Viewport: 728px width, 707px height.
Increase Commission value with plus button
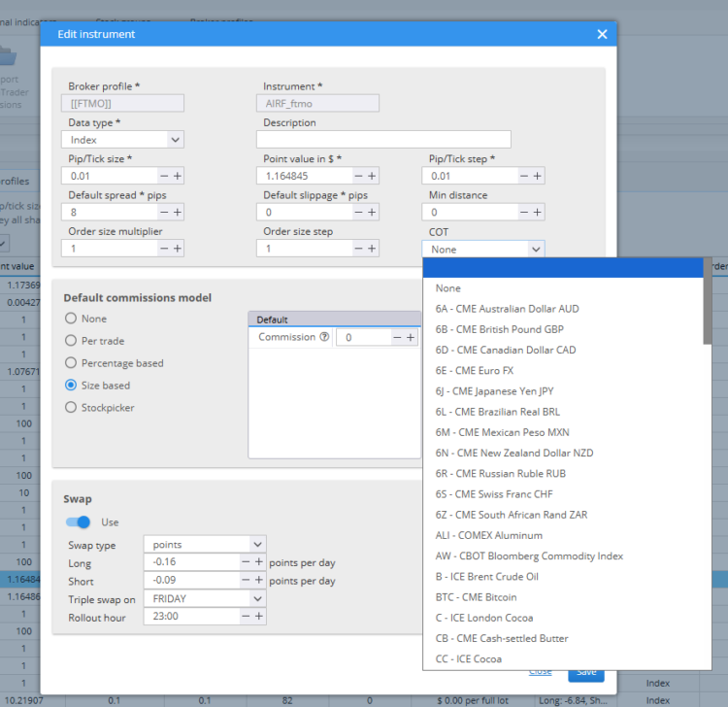(x=411, y=338)
